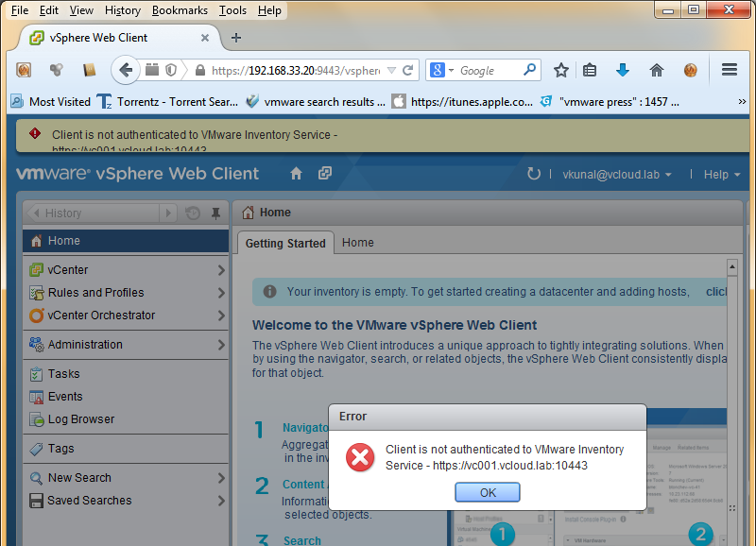Screen dimensions: 756x546
Task: Open "vmware press" bookmark
Action: tap(610, 102)
